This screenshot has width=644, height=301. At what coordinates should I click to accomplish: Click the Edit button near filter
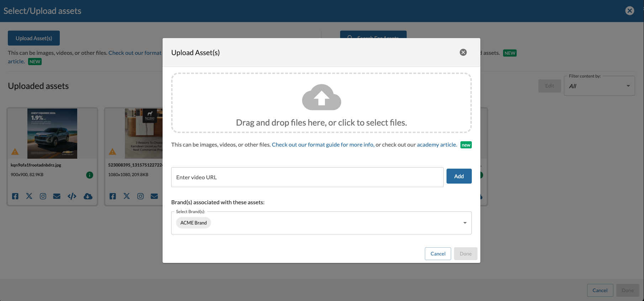point(550,86)
